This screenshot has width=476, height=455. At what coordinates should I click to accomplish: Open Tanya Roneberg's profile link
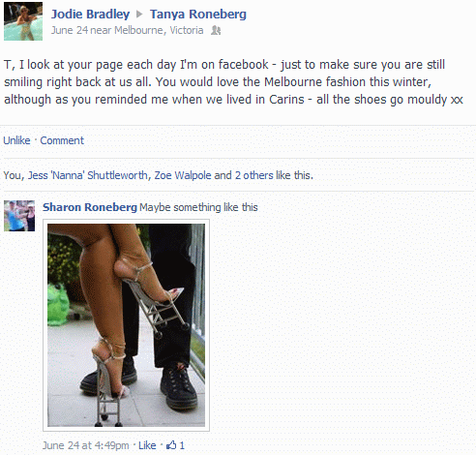click(x=198, y=15)
